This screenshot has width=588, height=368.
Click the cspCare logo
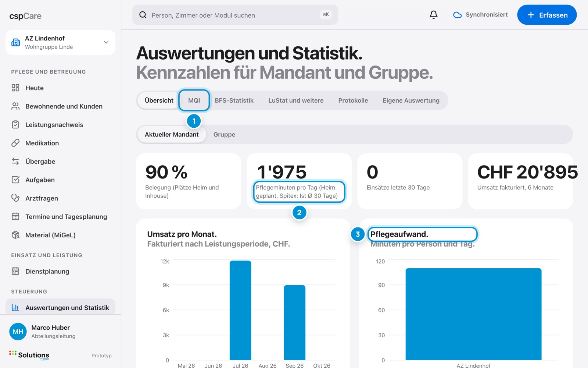25,16
